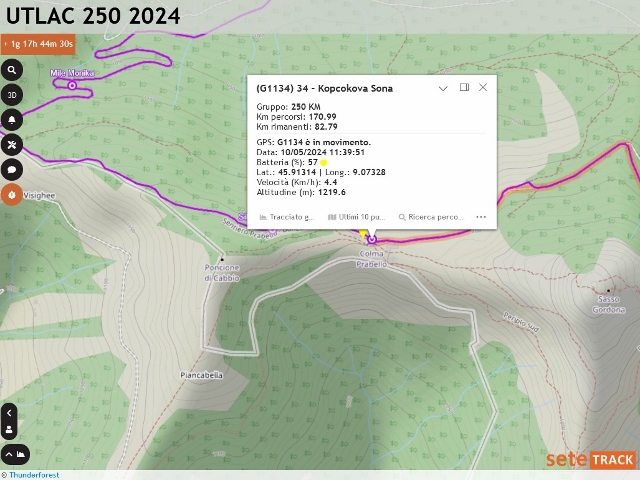The width and height of the screenshot is (640, 480).
Task: Open Tracciato g... track chart
Action: click(x=287, y=217)
